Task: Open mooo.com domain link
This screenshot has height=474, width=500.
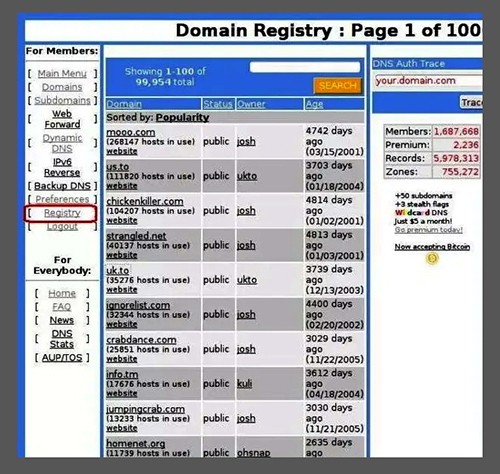Action: 131,132
